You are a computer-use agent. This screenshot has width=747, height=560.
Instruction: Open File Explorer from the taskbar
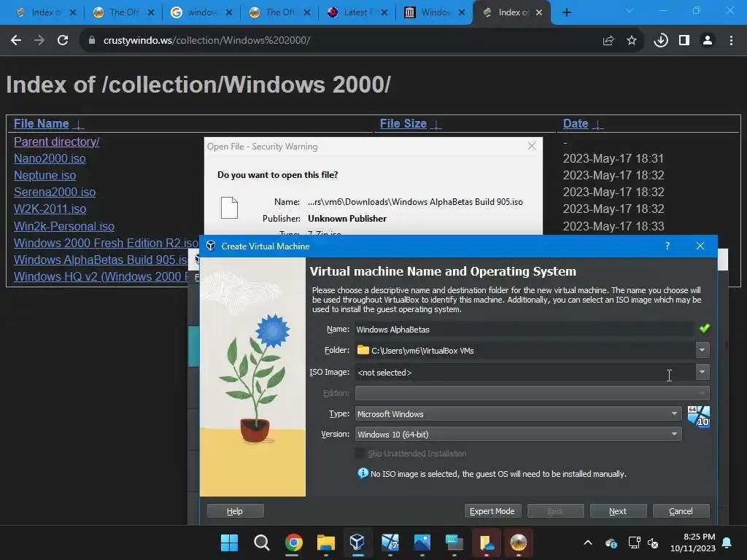(326, 542)
